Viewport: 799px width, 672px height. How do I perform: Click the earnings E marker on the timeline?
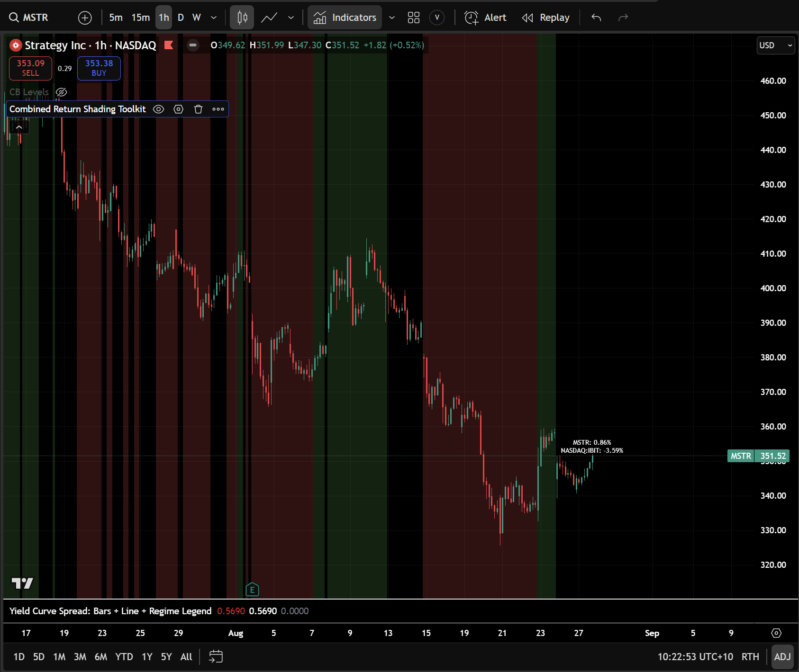252,590
